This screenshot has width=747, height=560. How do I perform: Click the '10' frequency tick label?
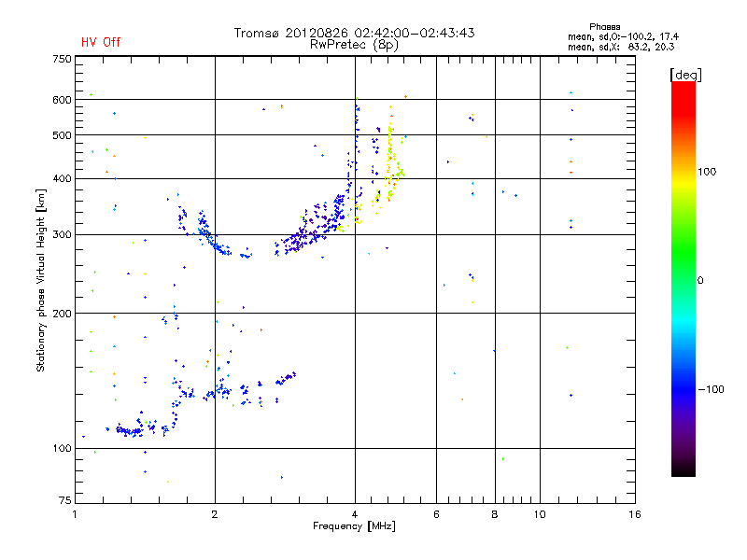540,514
